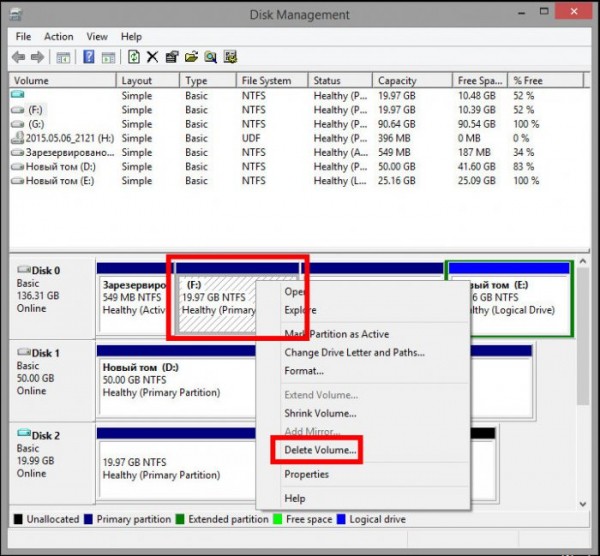Choose Help at bottom of context menu
This screenshot has height=556, width=600.
coord(295,499)
